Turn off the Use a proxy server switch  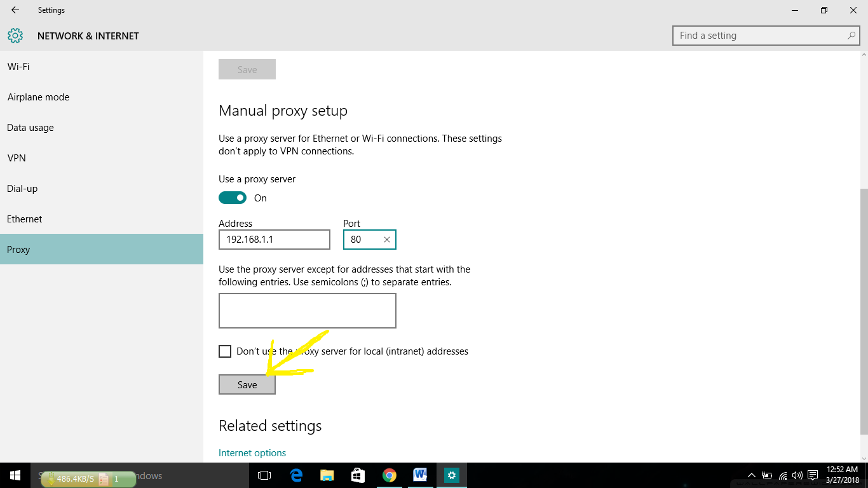click(233, 198)
